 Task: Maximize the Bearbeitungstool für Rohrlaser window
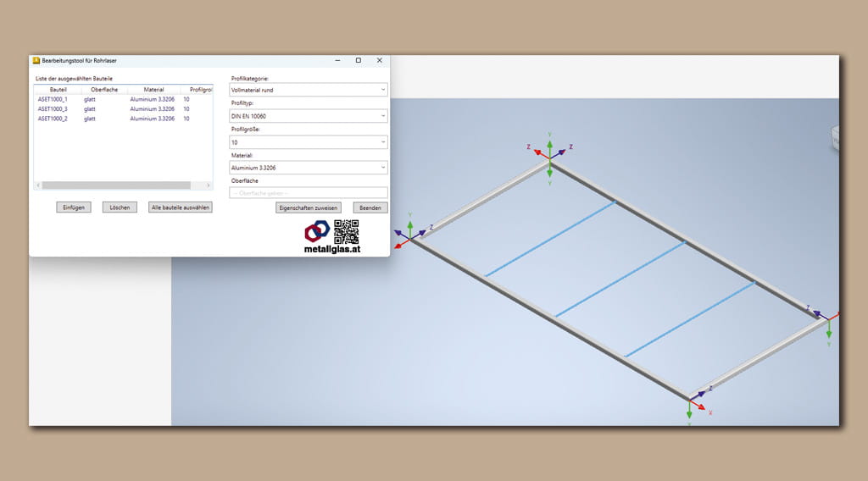358,61
